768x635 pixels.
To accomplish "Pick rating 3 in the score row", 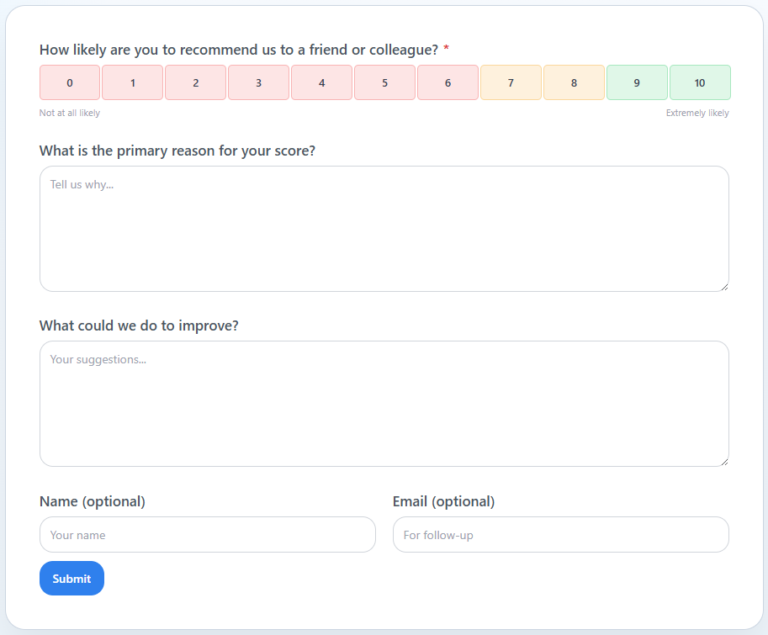I will [259, 82].
